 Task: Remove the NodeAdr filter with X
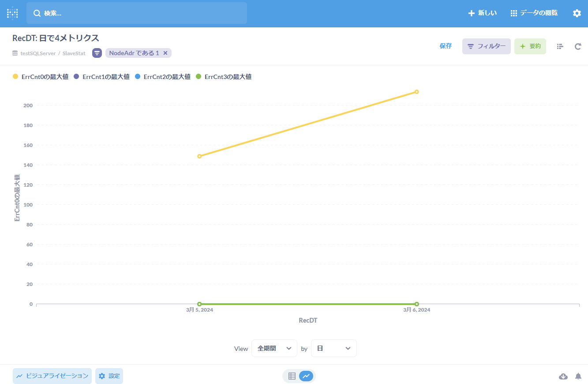(x=165, y=53)
